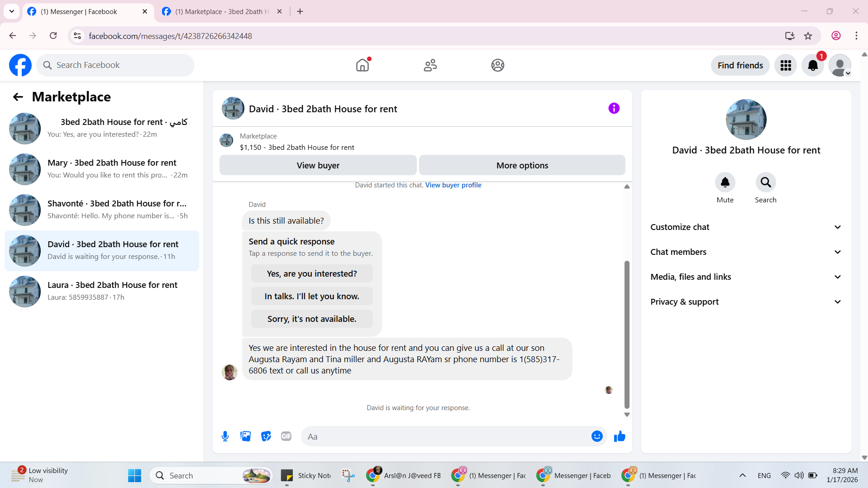Switch to the Messenger | Facebook tab
Image resolution: width=868 pixels, height=488 pixels.
click(87, 11)
